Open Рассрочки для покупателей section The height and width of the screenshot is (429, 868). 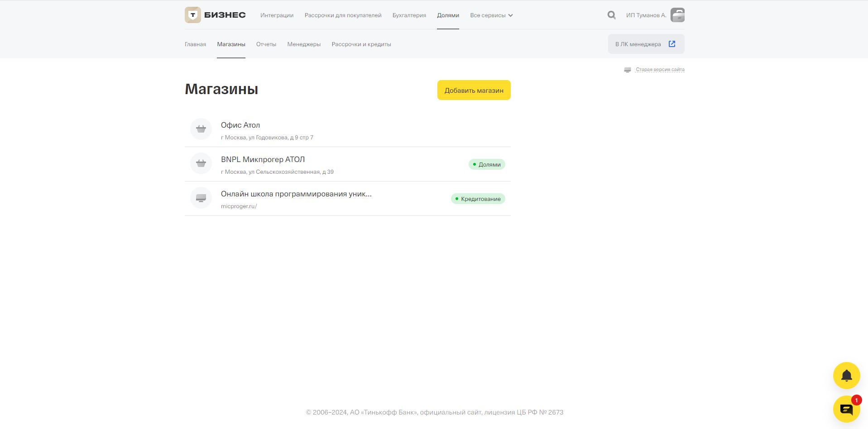pos(343,15)
